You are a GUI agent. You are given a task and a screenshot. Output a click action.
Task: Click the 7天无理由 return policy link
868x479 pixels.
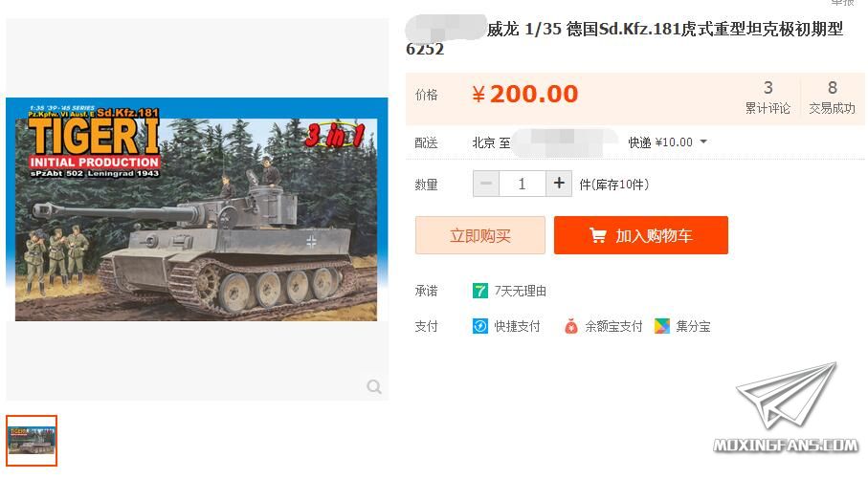(520, 291)
